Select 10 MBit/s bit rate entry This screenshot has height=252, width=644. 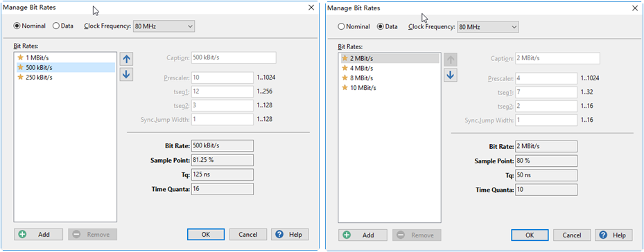click(x=390, y=88)
